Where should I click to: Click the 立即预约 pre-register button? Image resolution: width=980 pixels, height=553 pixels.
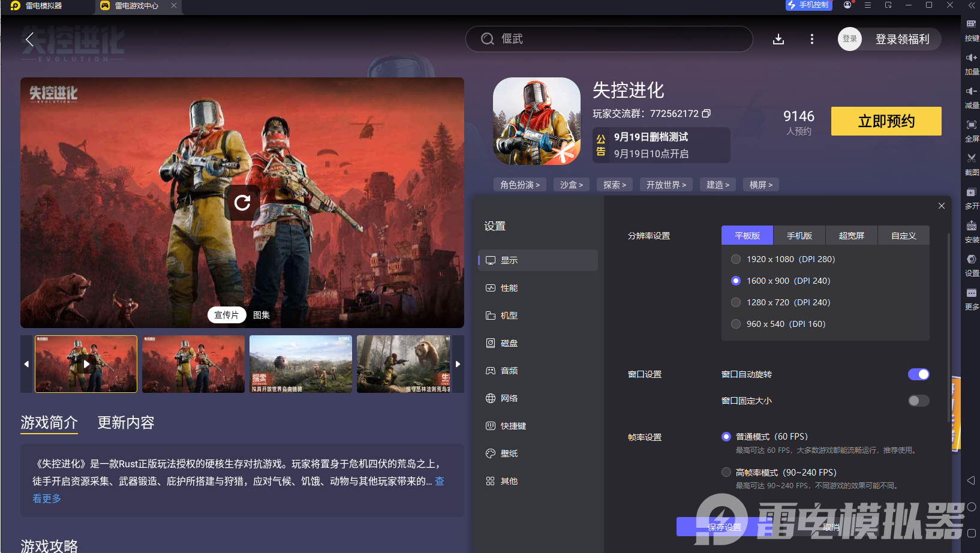pyautogui.click(x=886, y=121)
